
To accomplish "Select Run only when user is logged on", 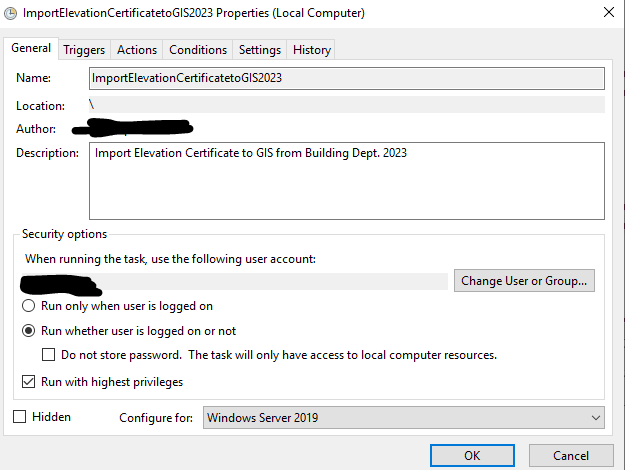I will (x=30, y=306).
